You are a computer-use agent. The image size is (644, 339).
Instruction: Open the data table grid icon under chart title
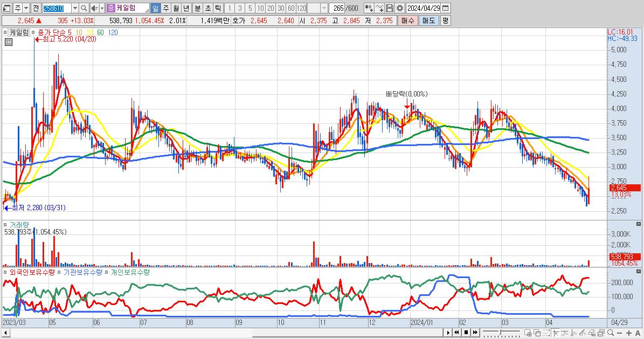(x=8, y=42)
